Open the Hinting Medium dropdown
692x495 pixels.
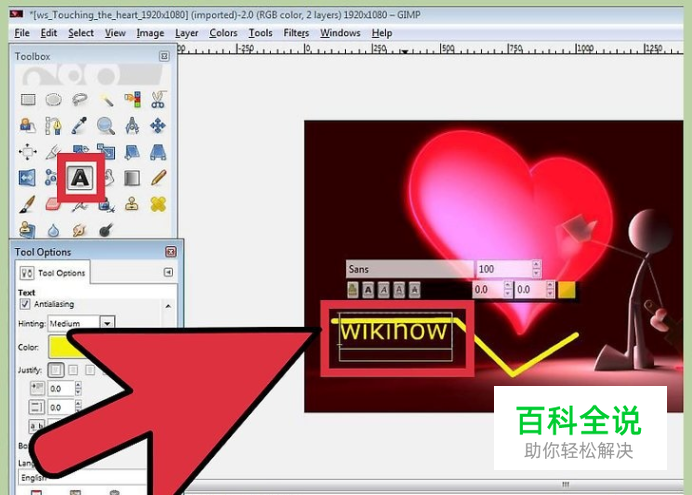pyautogui.click(x=107, y=323)
